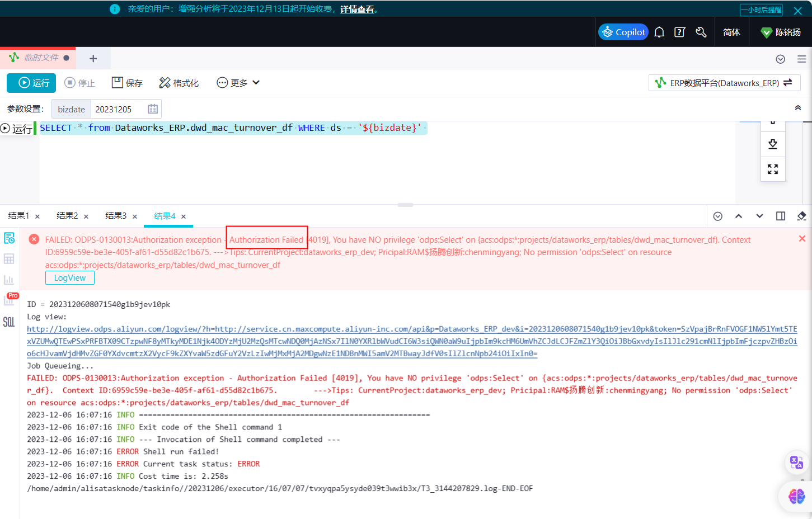
Task: Click the down arrow in results toolbar
Action: (759, 216)
